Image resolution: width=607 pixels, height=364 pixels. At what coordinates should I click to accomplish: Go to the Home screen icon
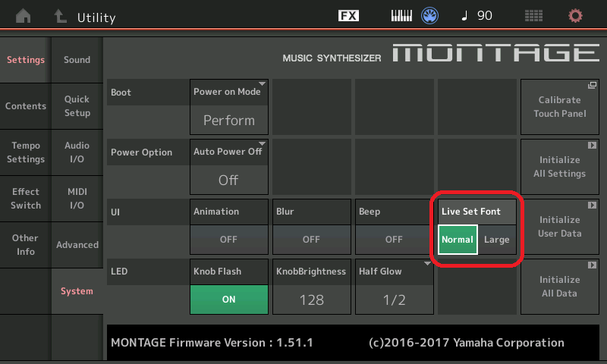pyautogui.click(x=24, y=16)
